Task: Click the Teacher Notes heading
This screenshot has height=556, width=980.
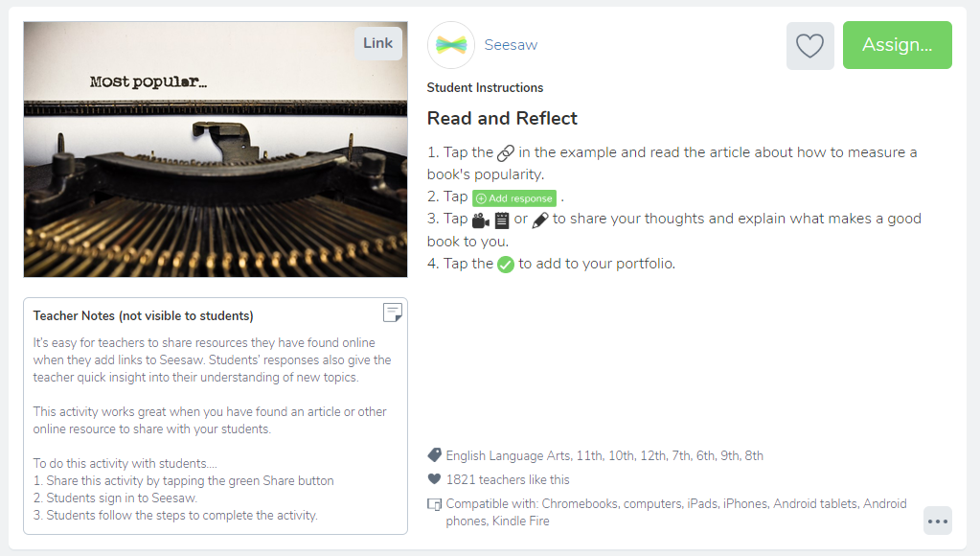Action: pos(143,315)
